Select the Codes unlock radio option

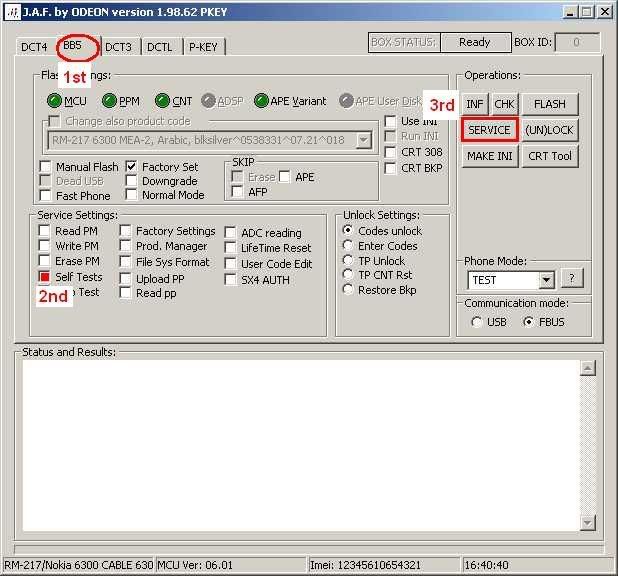pos(348,230)
